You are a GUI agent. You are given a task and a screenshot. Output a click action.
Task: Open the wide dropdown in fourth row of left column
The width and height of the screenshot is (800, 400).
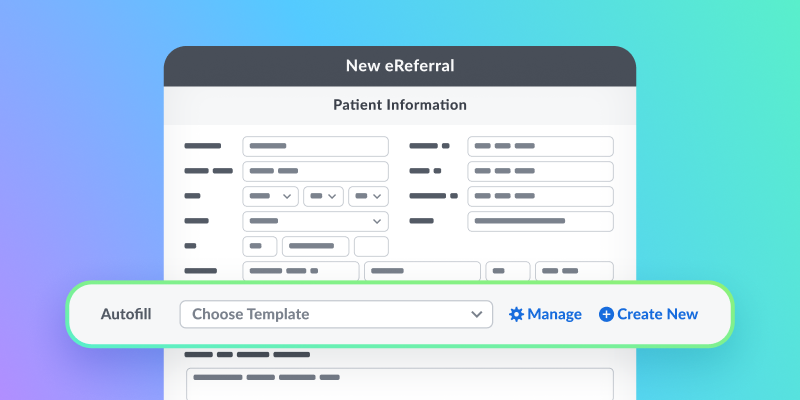pos(315,221)
